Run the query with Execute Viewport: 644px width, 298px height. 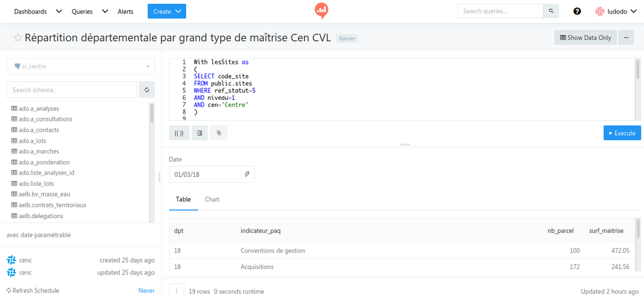622,133
